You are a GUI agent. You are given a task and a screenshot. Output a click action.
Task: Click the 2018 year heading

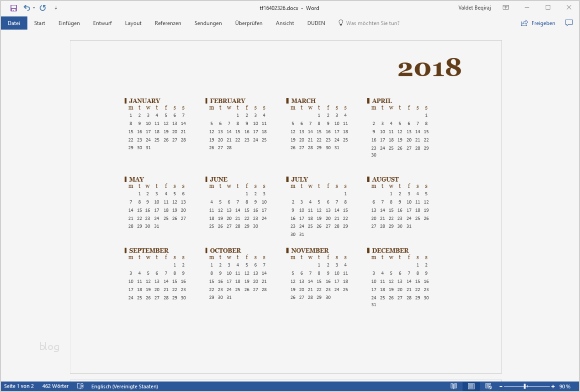[x=429, y=68]
